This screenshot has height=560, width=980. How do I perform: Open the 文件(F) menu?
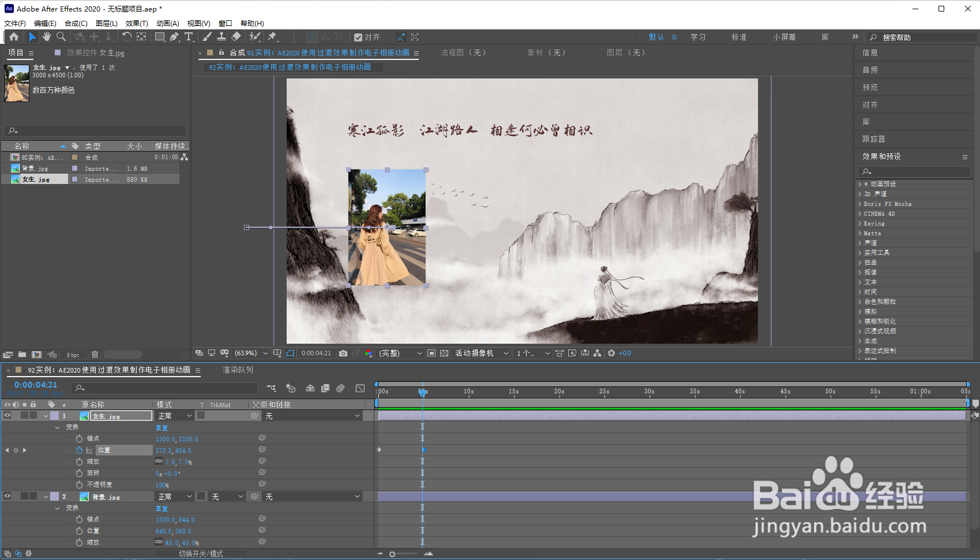coord(15,23)
